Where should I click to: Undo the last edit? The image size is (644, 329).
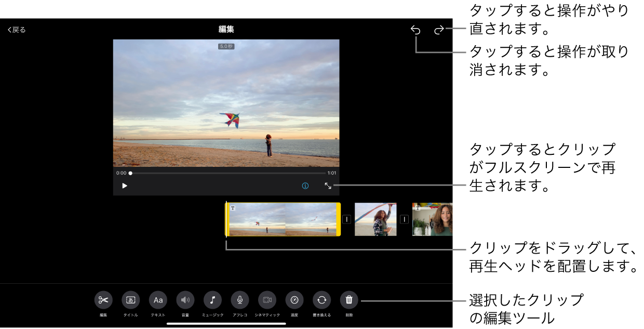pyautogui.click(x=415, y=30)
